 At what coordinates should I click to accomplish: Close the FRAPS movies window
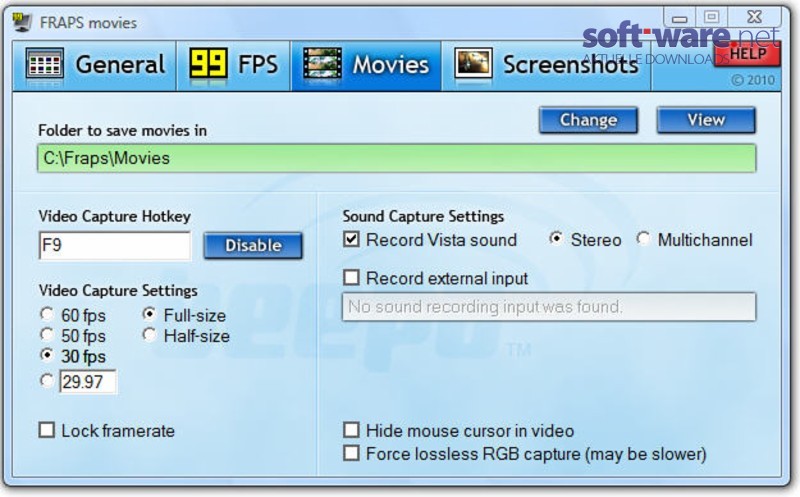(755, 17)
